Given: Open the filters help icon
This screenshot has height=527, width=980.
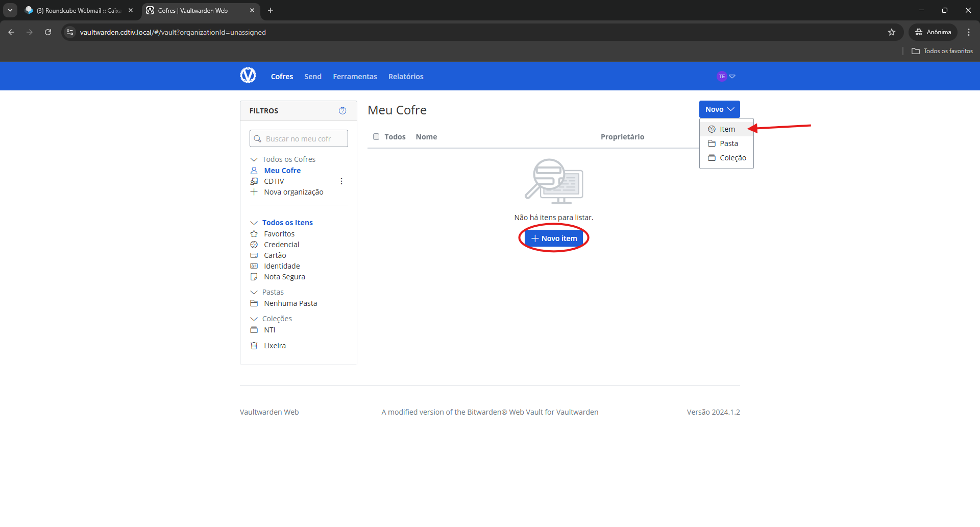Looking at the screenshot, I should tap(342, 111).
